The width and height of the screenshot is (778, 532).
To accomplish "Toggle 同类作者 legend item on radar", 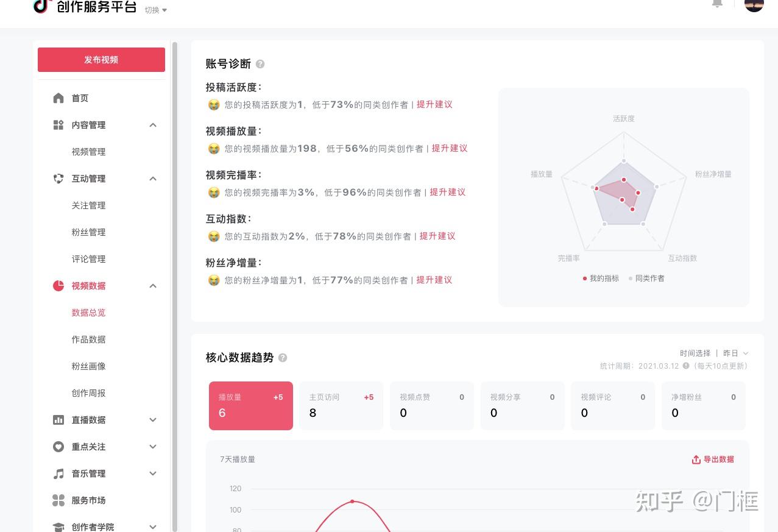I will [x=646, y=278].
